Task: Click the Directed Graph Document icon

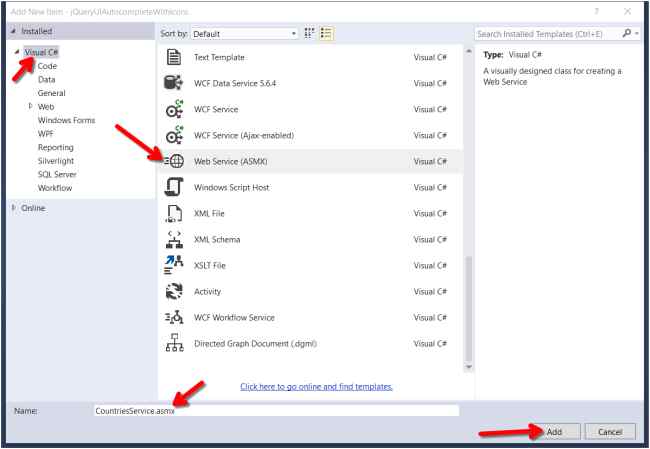Action: (x=175, y=343)
